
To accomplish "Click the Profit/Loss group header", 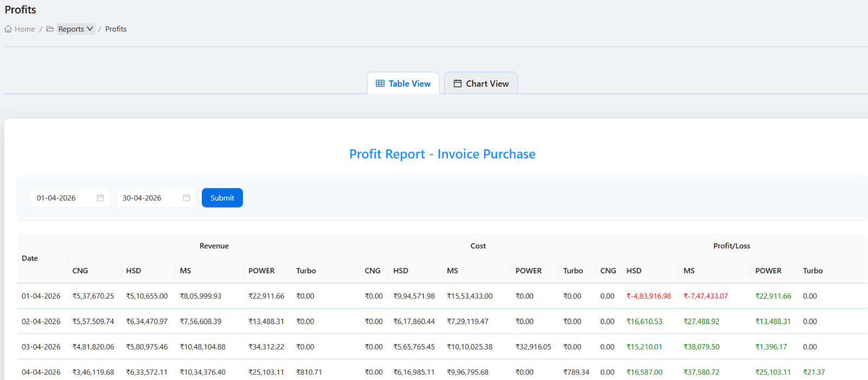I will tap(732, 246).
